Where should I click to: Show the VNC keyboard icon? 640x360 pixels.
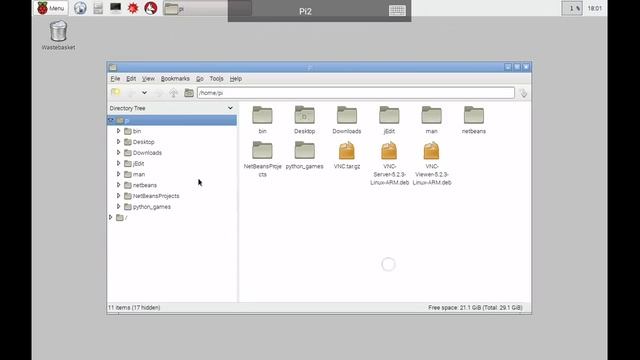point(397,11)
